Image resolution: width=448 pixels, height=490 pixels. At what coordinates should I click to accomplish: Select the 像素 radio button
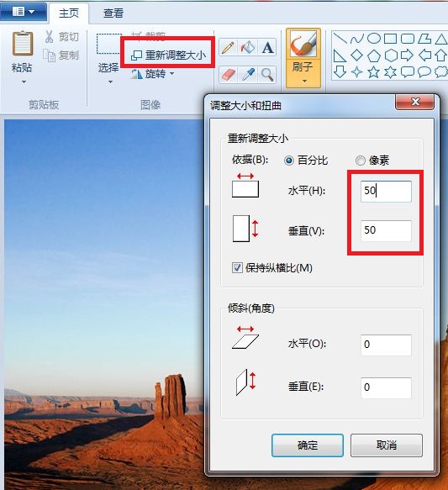tap(360, 161)
